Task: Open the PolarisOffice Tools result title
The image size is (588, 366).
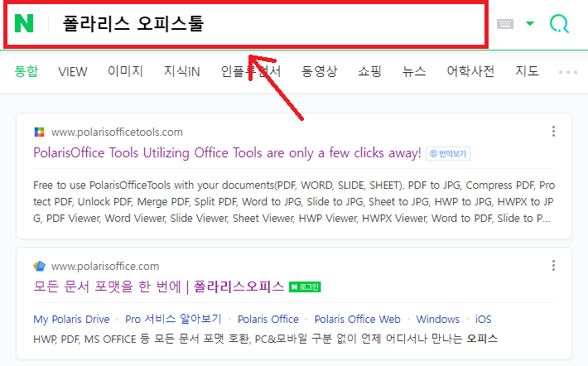Action: pos(227,153)
